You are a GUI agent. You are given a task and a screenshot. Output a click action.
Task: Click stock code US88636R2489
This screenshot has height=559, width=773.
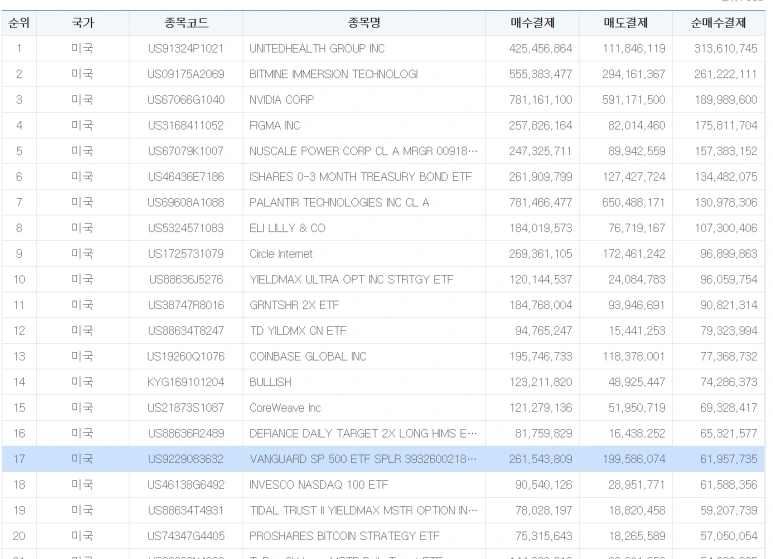coord(186,433)
